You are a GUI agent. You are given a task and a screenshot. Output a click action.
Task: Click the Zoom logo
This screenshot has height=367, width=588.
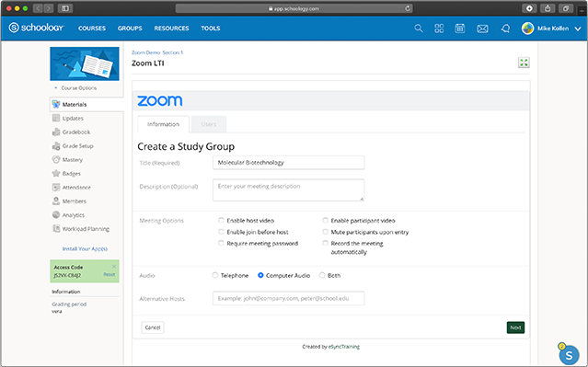pos(160,100)
